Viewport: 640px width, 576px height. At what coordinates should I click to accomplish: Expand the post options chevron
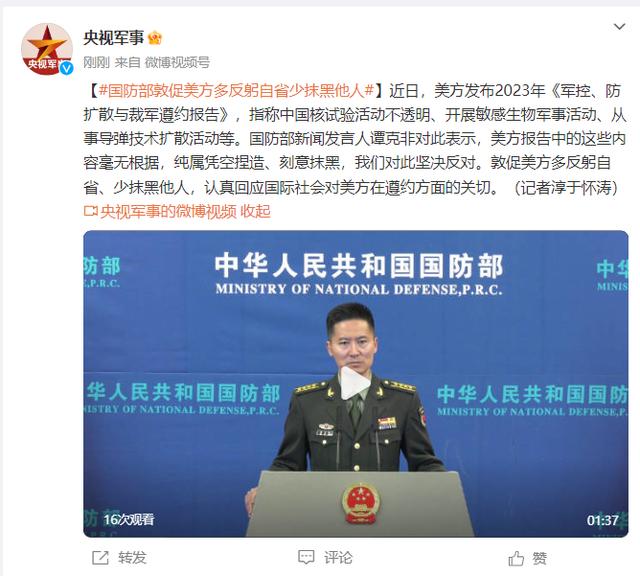[x=620, y=27]
